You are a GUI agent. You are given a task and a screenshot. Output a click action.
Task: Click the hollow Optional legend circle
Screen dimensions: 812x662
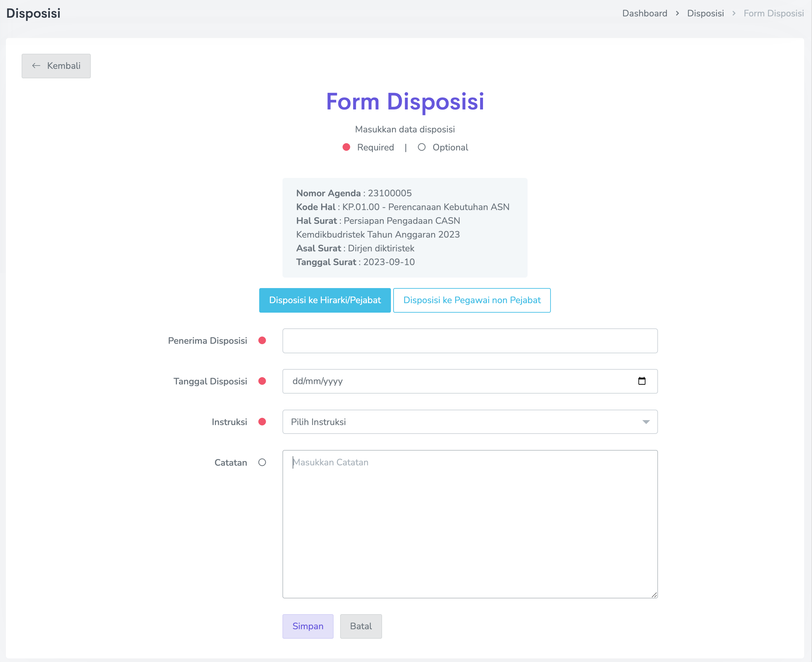[x=421, y=147]
